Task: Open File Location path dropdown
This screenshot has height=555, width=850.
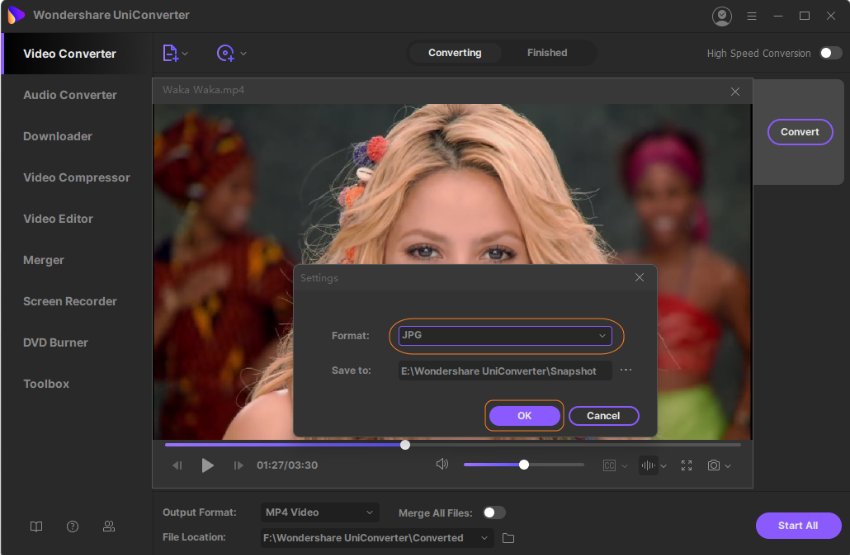Action: [377, 538]
